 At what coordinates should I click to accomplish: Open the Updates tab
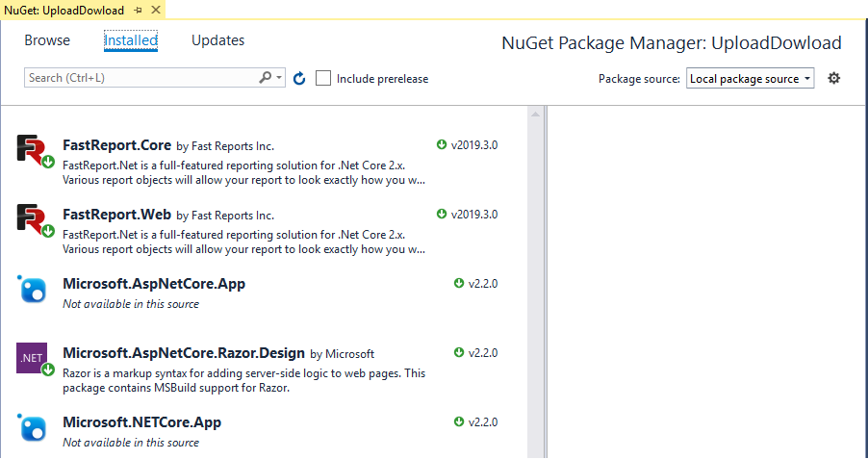218,40
